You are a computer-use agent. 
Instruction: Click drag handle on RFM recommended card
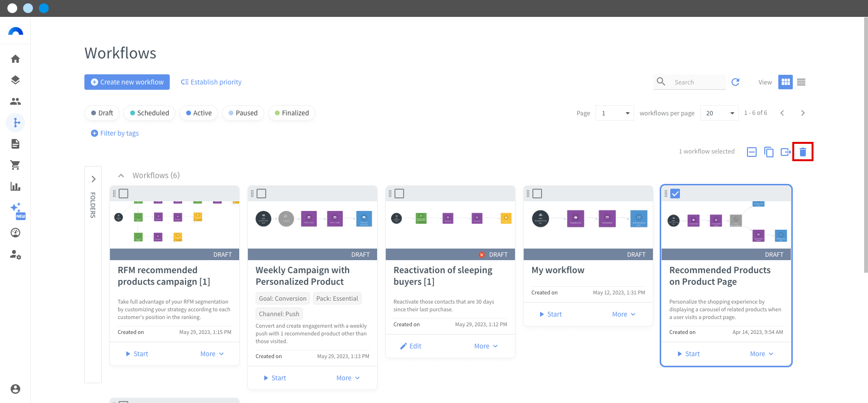114,194
